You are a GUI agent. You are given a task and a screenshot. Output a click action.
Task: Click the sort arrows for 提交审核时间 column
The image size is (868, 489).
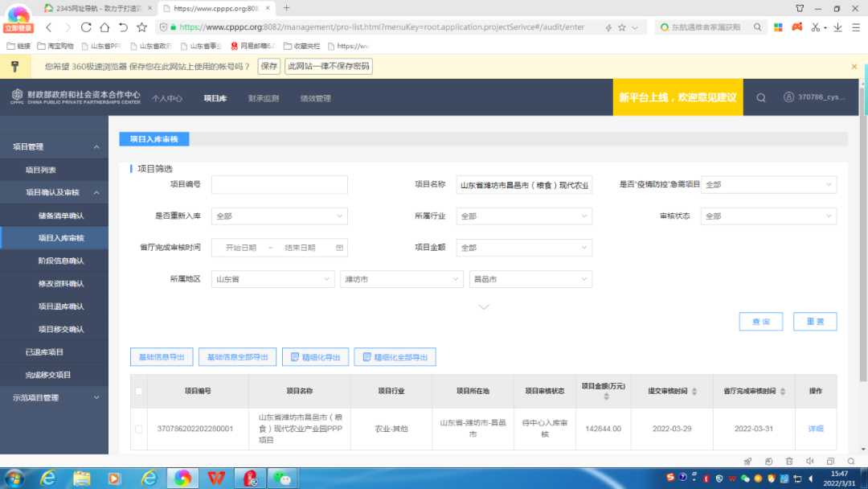[x=694, y=392]
